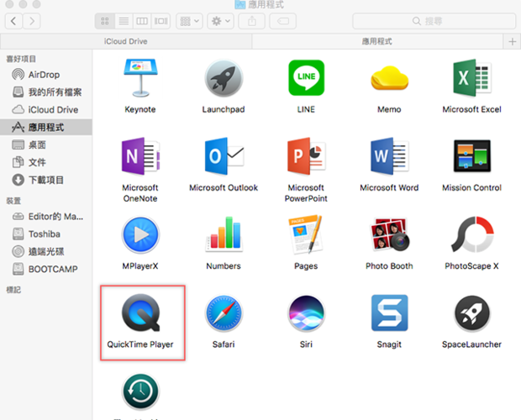Switch to column view mode
Screen dimensions: 521x420
point(142,21)
